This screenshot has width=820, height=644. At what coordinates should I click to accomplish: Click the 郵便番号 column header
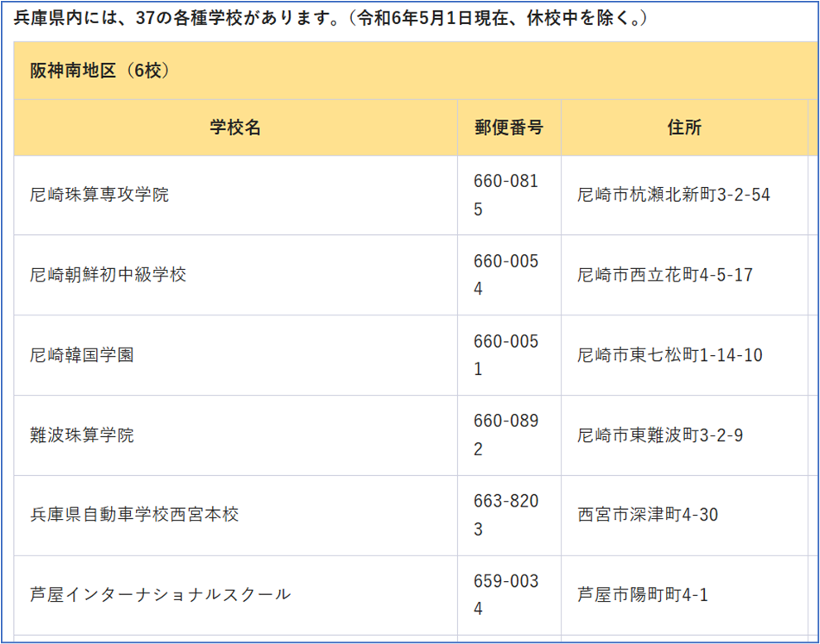click(509, 127)
